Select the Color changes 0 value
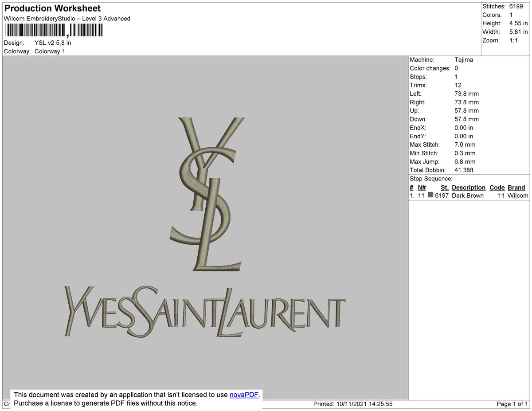Image resolution: width=532 pixels, height=411 pixels. (x=456, y=68)
